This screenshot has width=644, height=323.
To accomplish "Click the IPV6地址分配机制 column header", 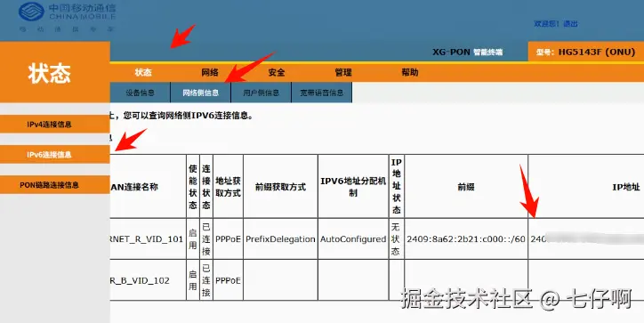I will [353, 187].
